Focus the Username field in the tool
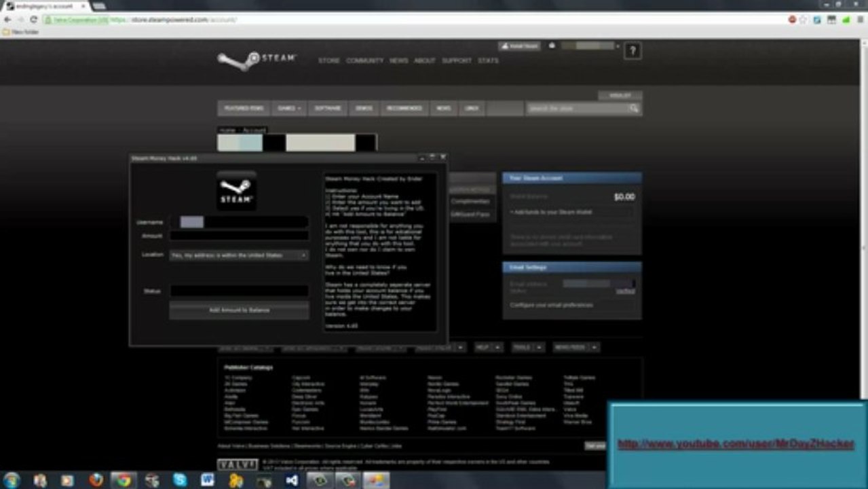 [239, 222]
